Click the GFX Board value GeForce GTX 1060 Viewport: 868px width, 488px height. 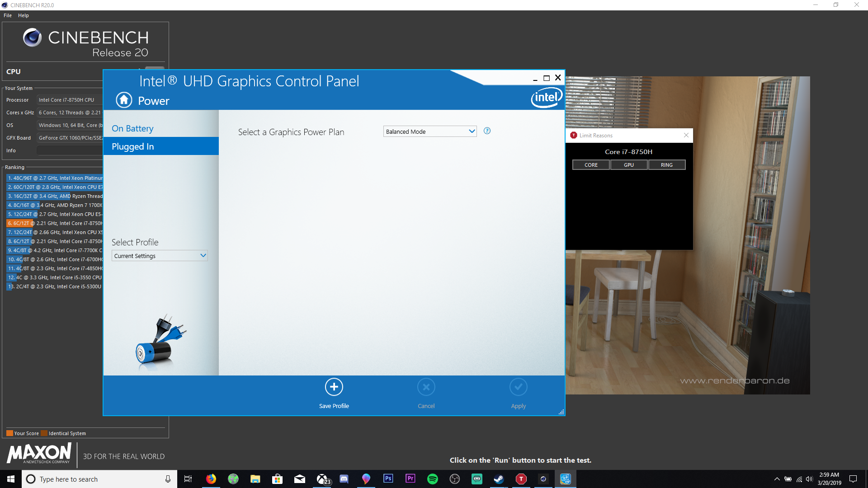tap(70, 138)
